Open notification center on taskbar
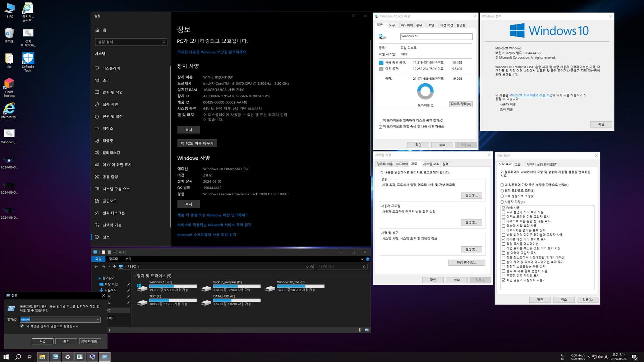The width and height of the screenshot is (644, 362). [x=635, y=357]
